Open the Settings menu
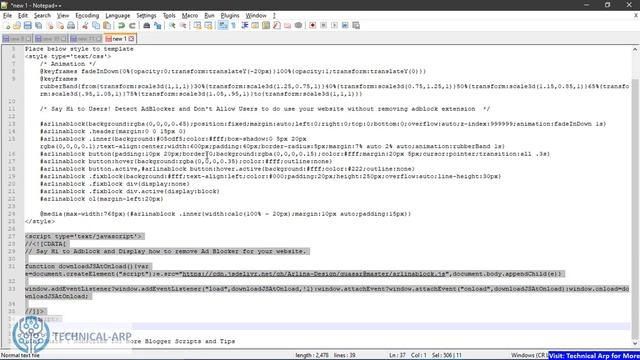This screenshot has height=360, width=640. pos(146,16)
